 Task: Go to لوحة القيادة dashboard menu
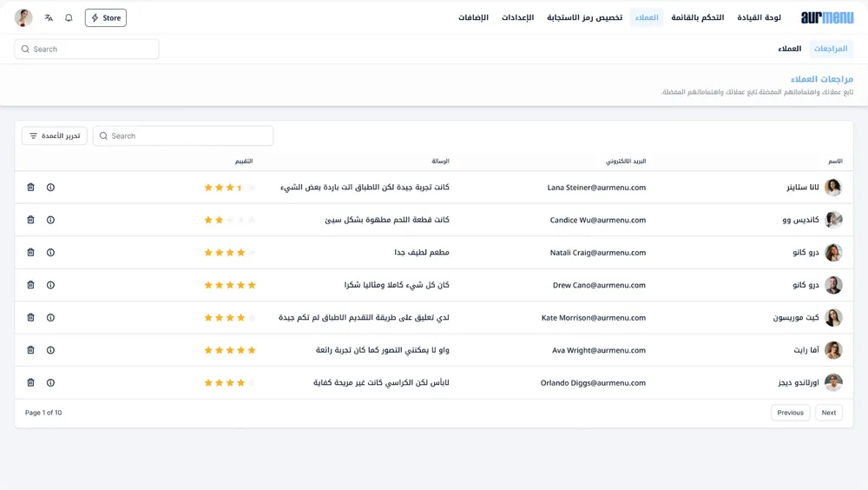point(759,17)
